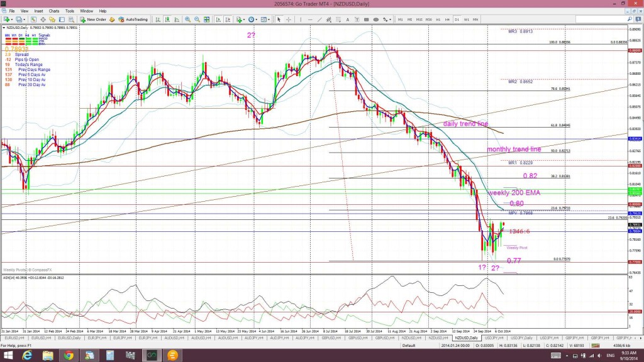Open the New Chart toolbar icon
Image resolution: width=644 pixels, height=362 pixels.
(x=8, y=19)
